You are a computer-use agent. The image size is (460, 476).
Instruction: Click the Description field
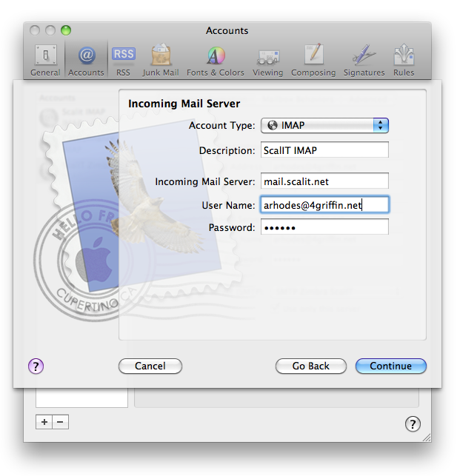coord(324,150)
